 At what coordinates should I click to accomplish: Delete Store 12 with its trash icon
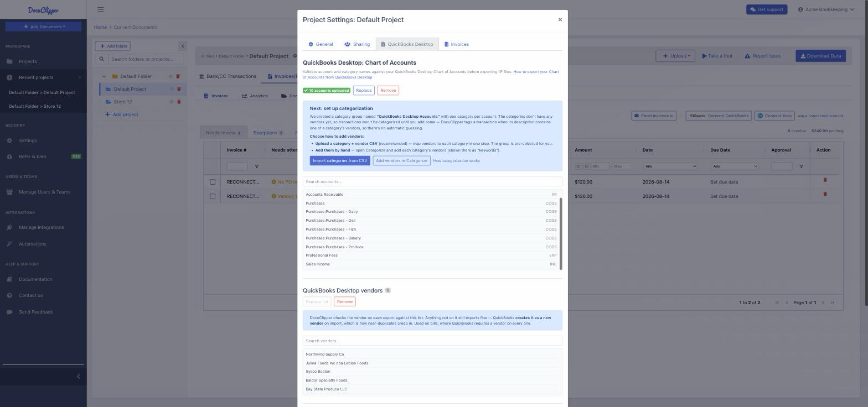[x=179, y=102]
